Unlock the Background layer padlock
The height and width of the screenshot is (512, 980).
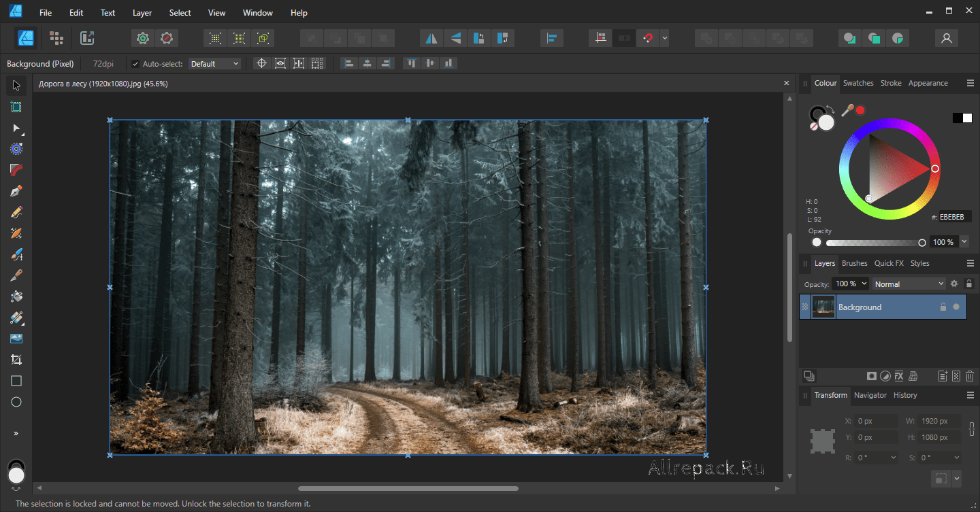943,307
